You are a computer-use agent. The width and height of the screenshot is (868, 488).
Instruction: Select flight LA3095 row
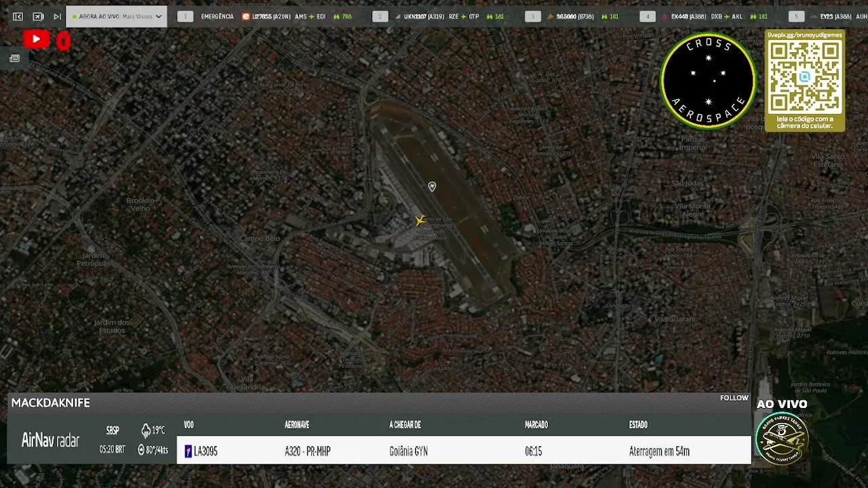(464, 451)
